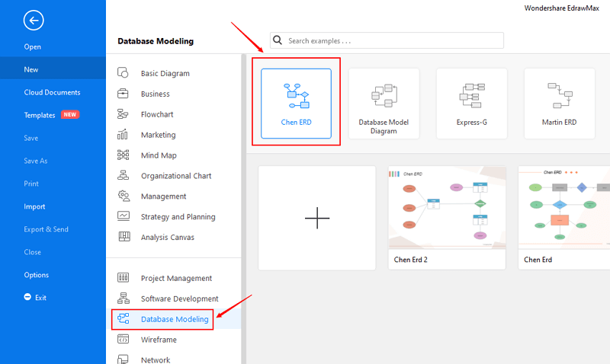Select the Wireframe label

click(x=159, y=340)
